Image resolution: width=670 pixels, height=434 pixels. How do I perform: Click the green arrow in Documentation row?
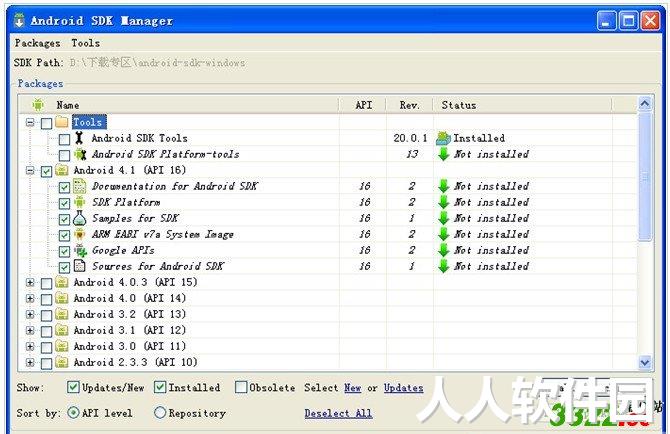tap(444, 186)
